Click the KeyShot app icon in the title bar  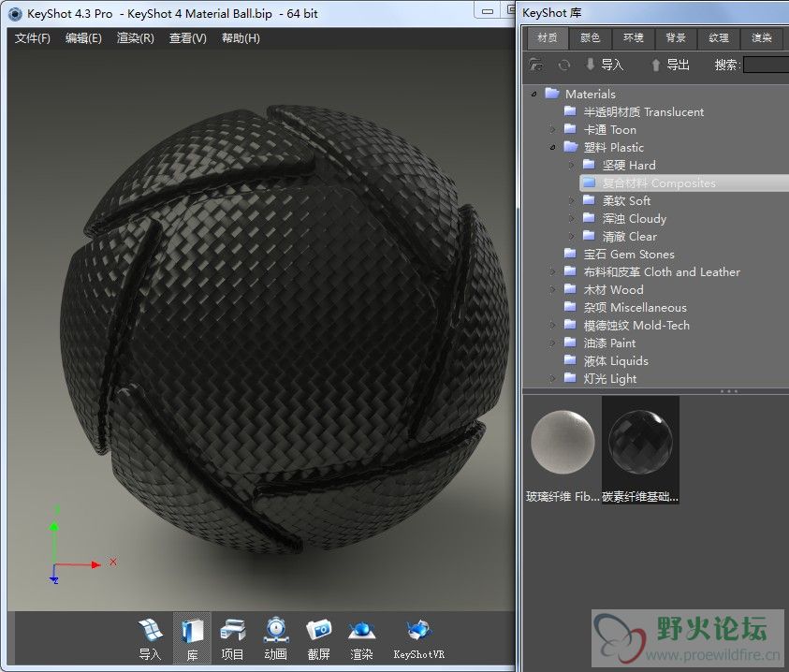(x=15, y=14)
